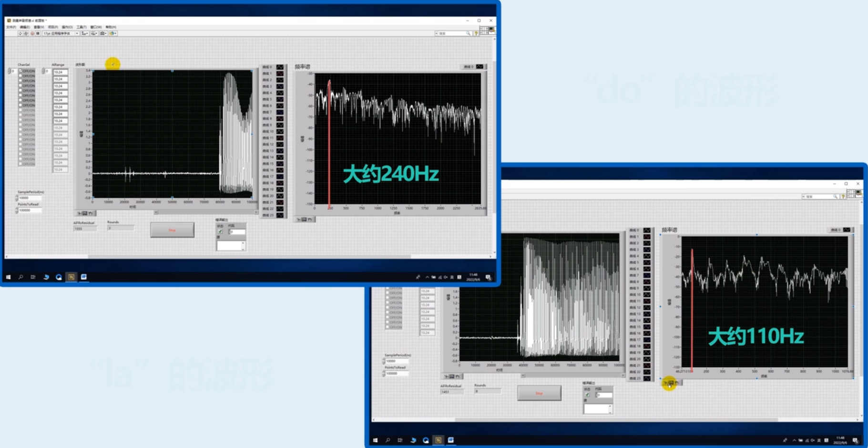868x448 pixels.
Task: Open context help in the 240Hz window toolbar
Action: pos(476,33)
